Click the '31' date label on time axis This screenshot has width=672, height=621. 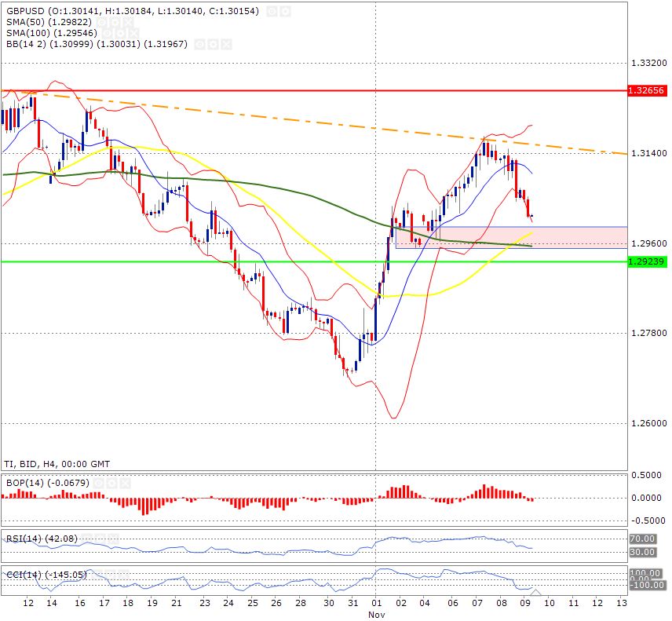(x=352, y=603)
